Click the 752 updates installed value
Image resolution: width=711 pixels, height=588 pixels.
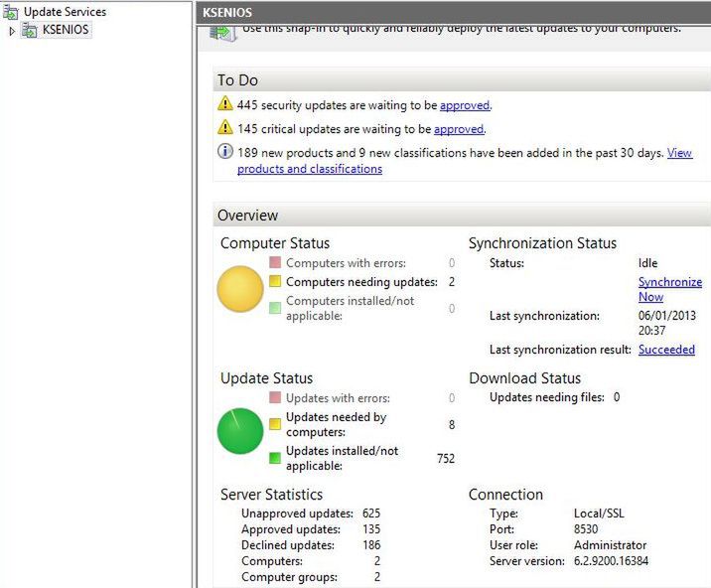pyautogui.click(x=446, y=458)
